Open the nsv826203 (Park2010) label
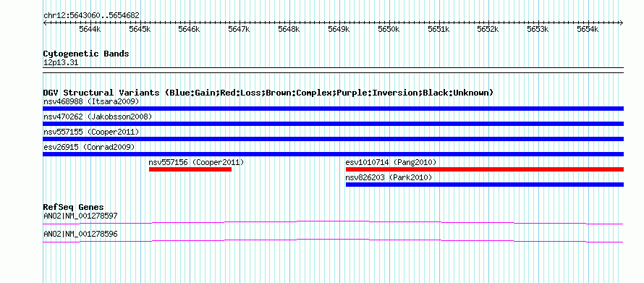The image size is (644, 283). (x=389, y=177)
